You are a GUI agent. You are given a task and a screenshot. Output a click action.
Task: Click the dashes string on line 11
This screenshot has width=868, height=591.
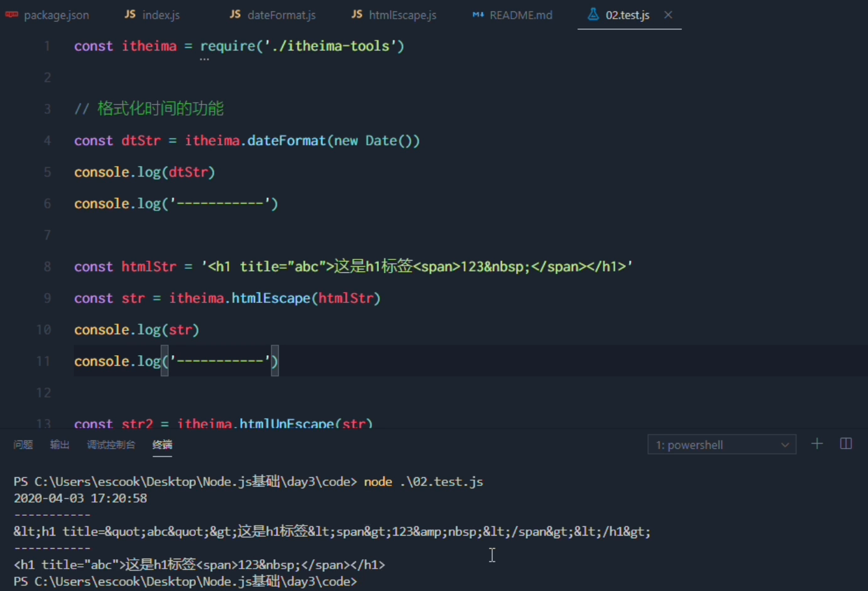click(x=220, y=361)
